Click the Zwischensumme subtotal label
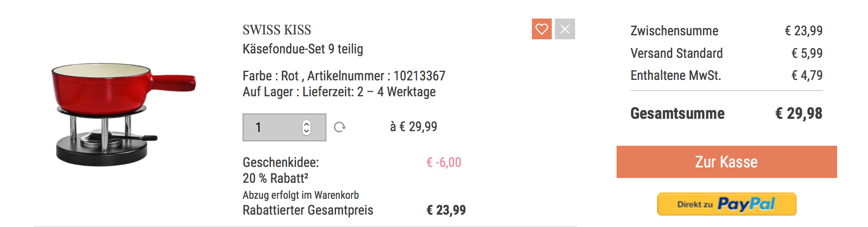The height and width of the screenshot is (227, 868). [674, 31]
